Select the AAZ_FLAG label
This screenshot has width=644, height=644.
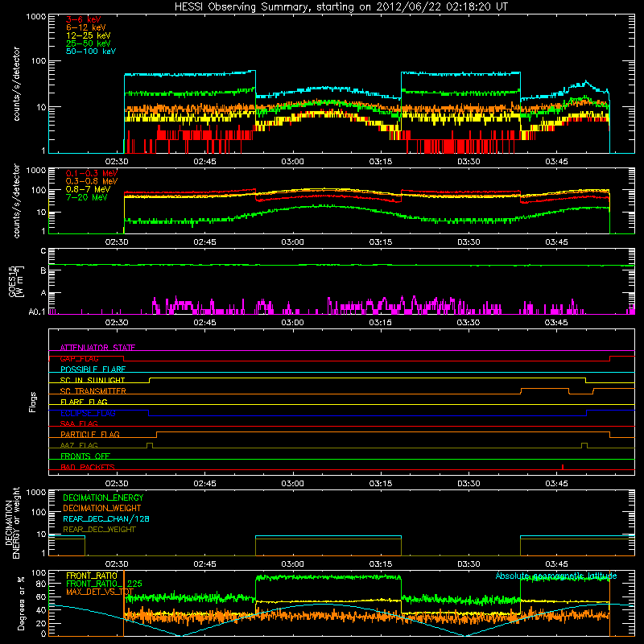[x=79, y=445]
